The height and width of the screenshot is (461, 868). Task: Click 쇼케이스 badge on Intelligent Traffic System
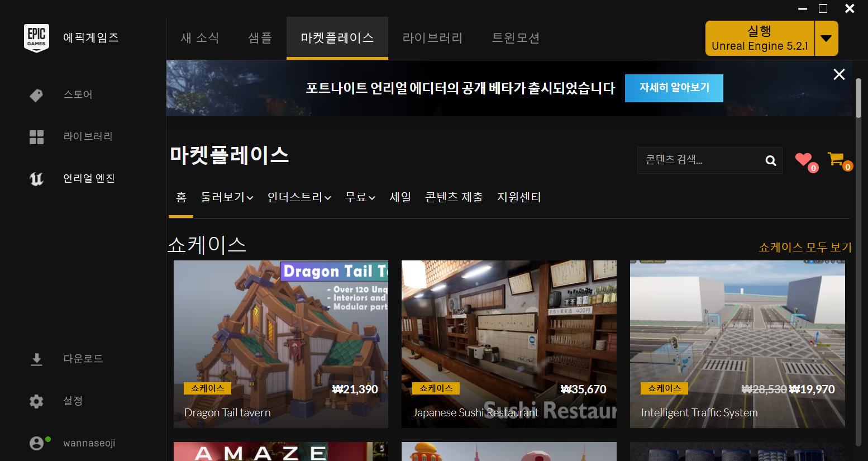click(664, 388)
